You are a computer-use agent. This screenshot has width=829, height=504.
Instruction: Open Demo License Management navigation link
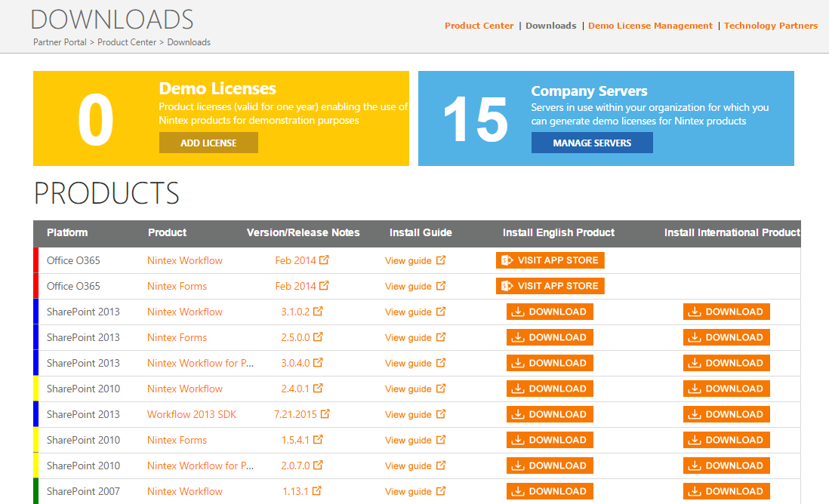(650, 26)
